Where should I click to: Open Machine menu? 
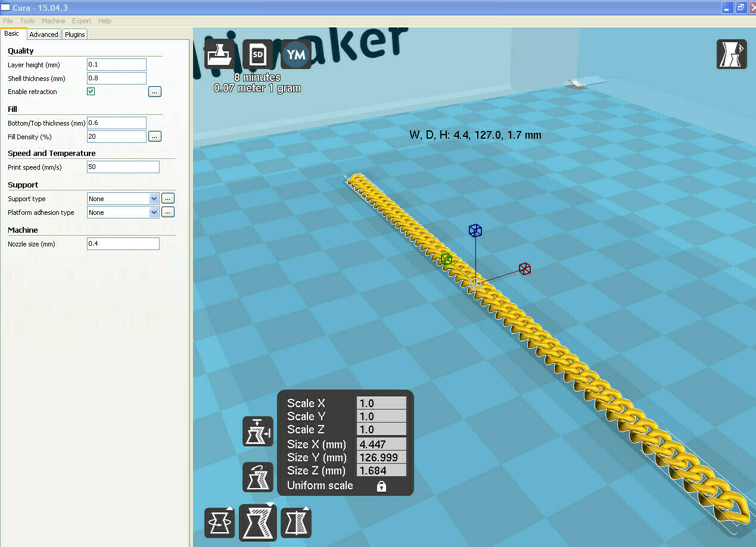(x=54, y=21)
